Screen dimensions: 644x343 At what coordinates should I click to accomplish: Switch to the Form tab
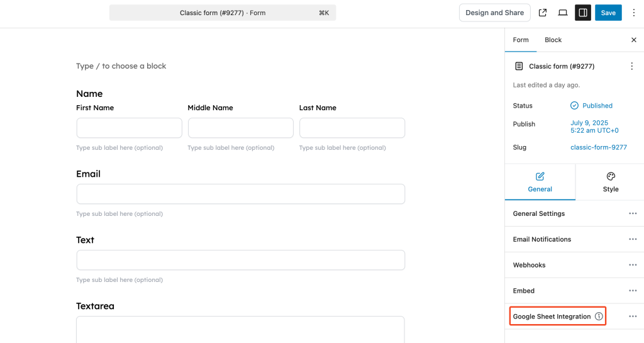520,40
